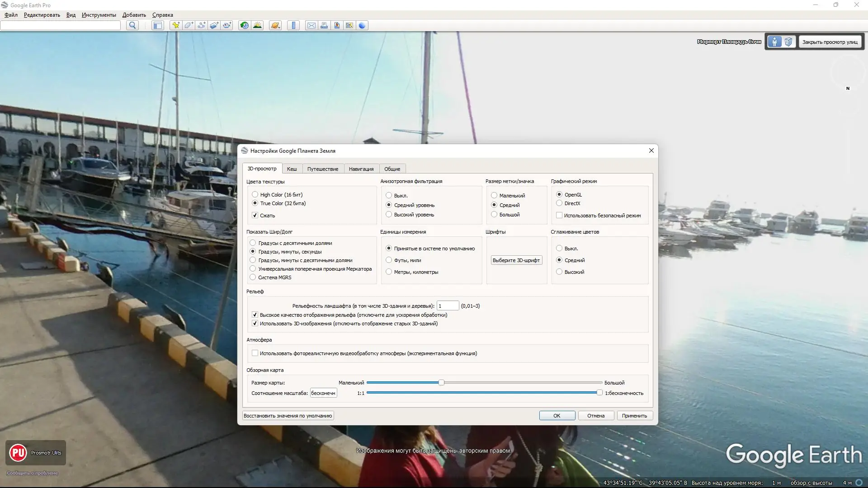Viewport: 868px width, 488px height.
Task: Select the ruler tool
Action: tap(293, 25)
